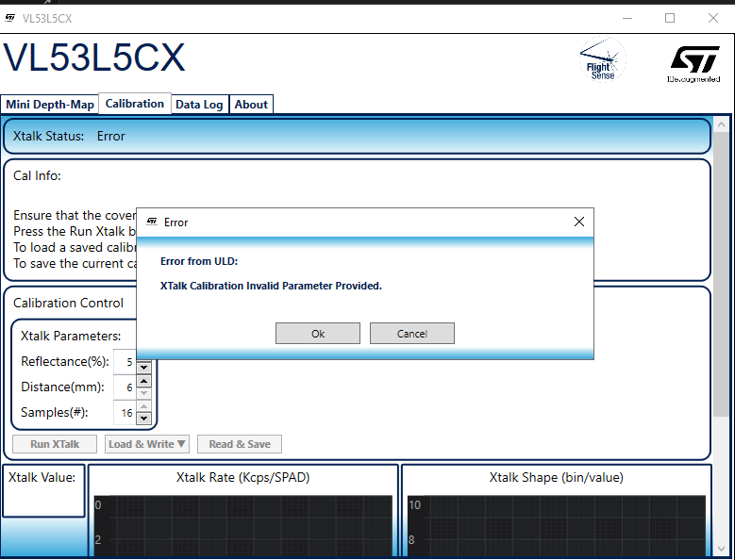
Task: Decrease the Reflectance(%) value
Action: [x=144, y=368]
